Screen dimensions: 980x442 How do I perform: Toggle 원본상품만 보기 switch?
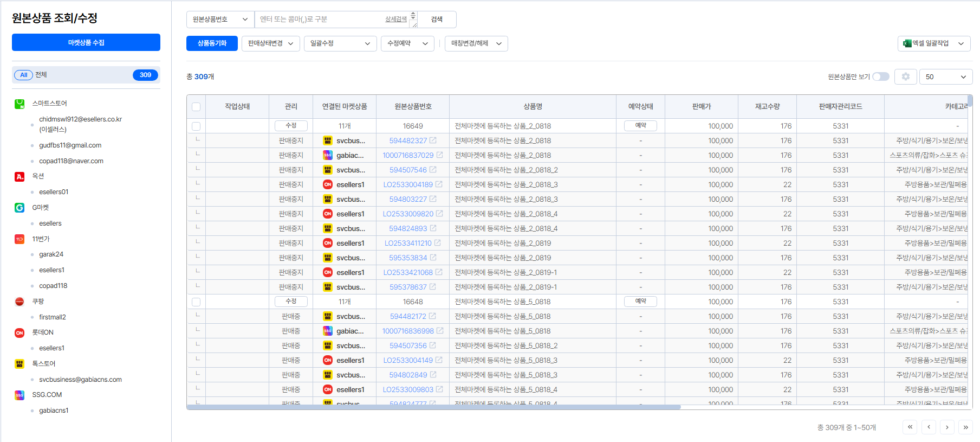pos(881,76)
